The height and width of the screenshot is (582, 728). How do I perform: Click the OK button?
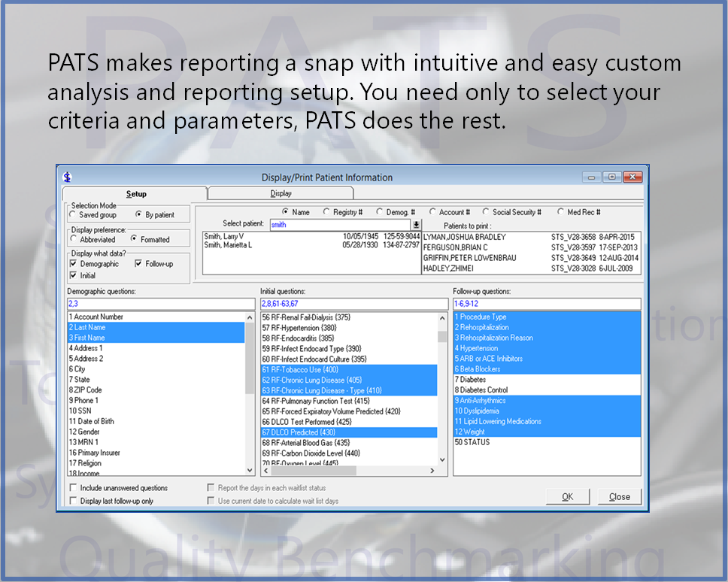[567, 496]
